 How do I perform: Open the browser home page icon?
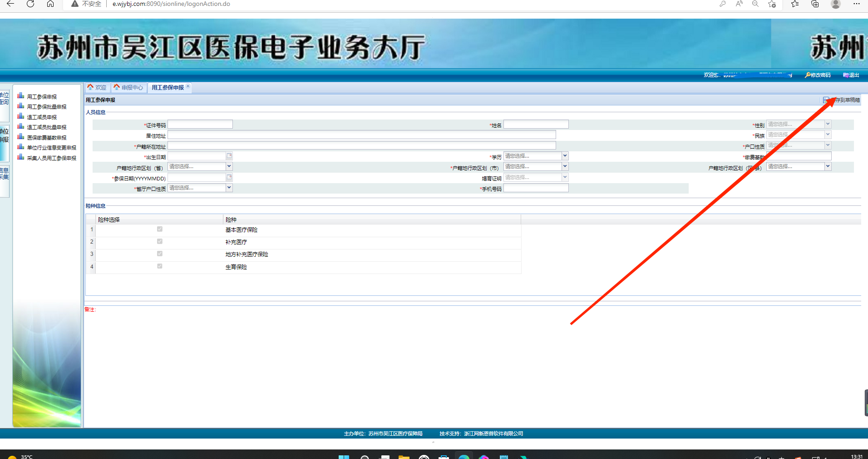coord(50,4)
